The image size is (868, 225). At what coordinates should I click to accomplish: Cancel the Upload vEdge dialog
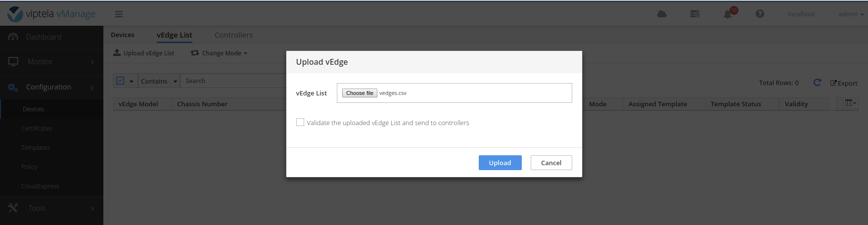pos(551,163)
